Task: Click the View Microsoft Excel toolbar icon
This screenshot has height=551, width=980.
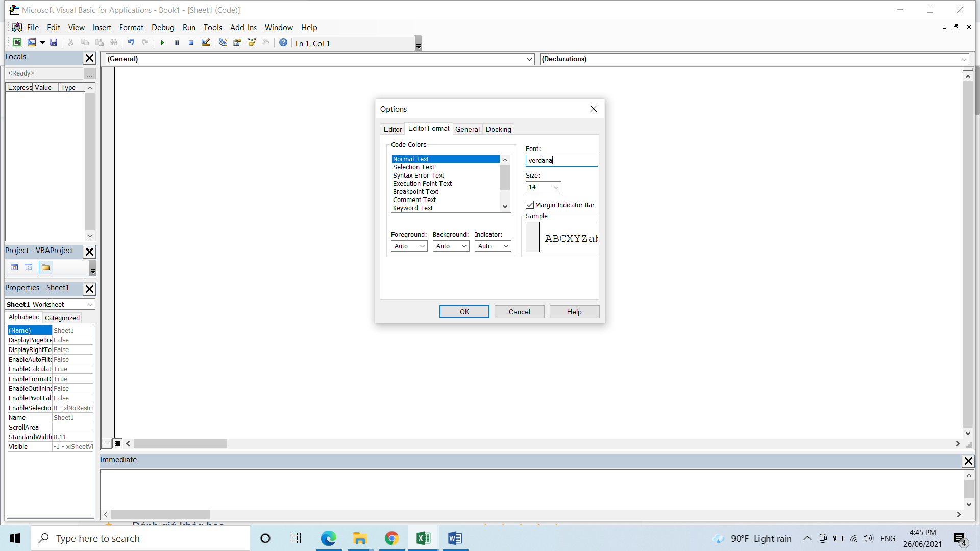Action: click(x=17, y=43)
